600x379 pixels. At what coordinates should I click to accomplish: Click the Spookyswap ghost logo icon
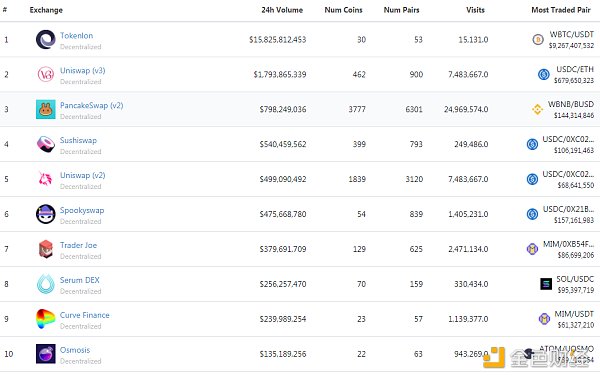coord(46,214)
